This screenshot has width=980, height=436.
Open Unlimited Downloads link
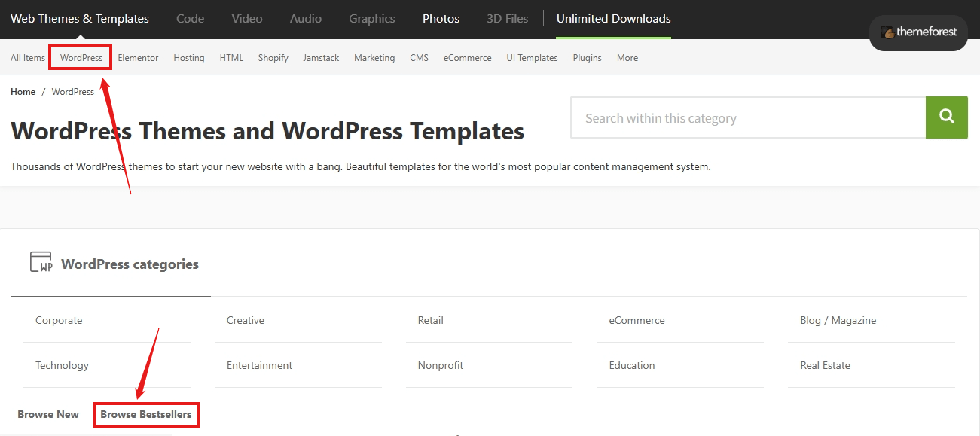coord(613,19)
